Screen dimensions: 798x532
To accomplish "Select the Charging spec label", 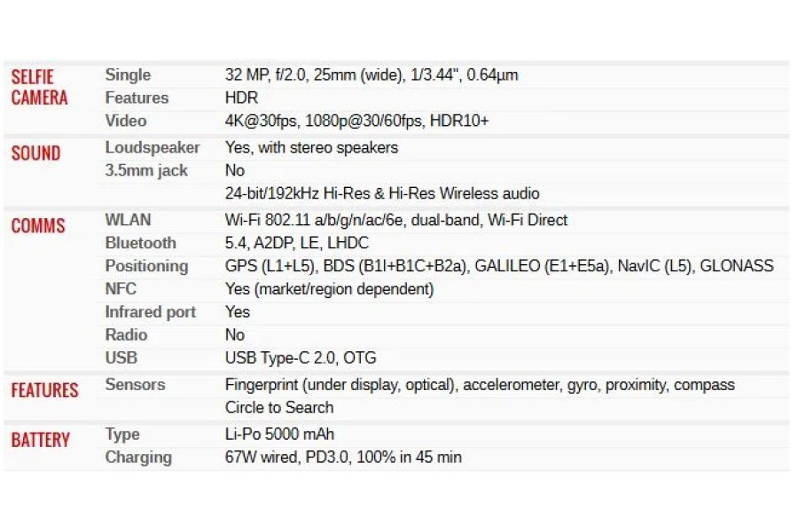I will (x=138, y=458).
